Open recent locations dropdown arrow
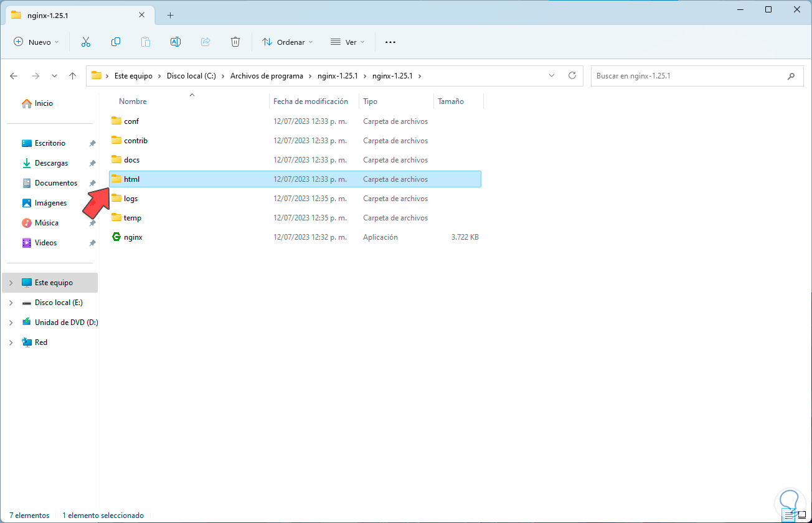 (54, 76)
